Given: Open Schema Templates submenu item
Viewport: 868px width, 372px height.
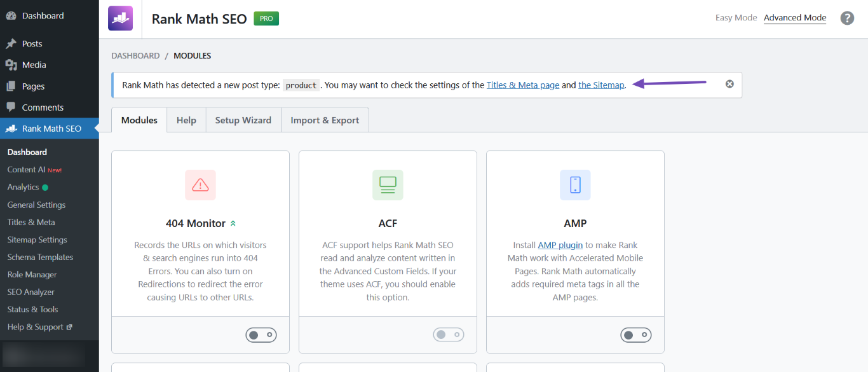Looking at the screenshot, I should (40, 257).
